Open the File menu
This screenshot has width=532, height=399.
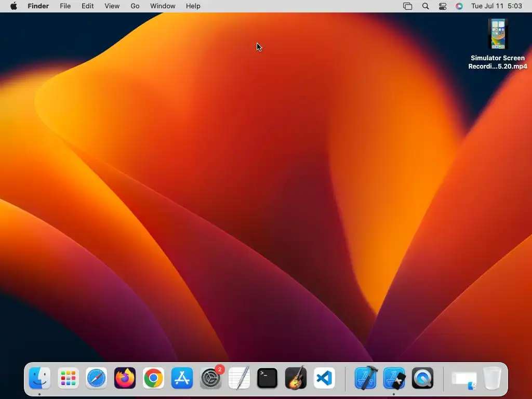(65, 6)
